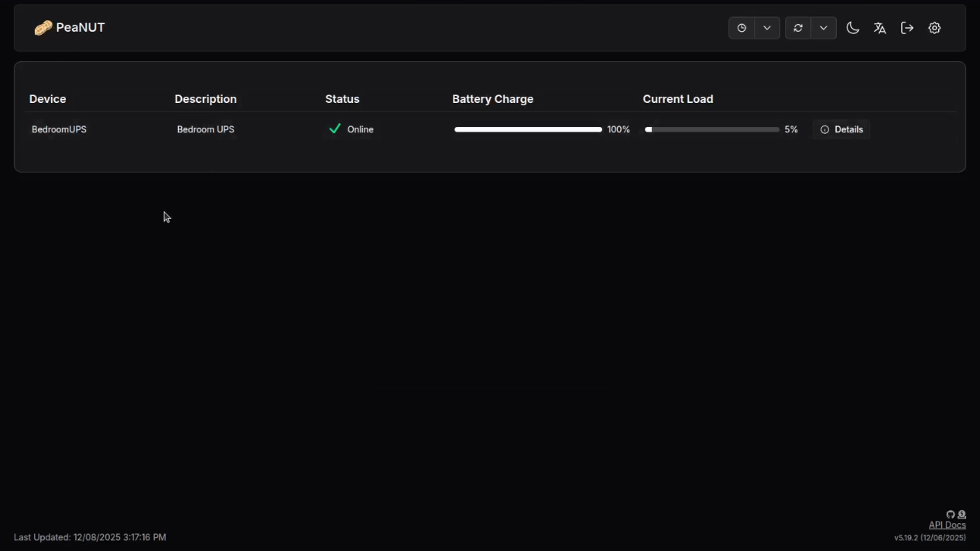This screenshot has width=980, height=551.
Task: Click the manual refresh arrows icon
Action: coord(798,28)
